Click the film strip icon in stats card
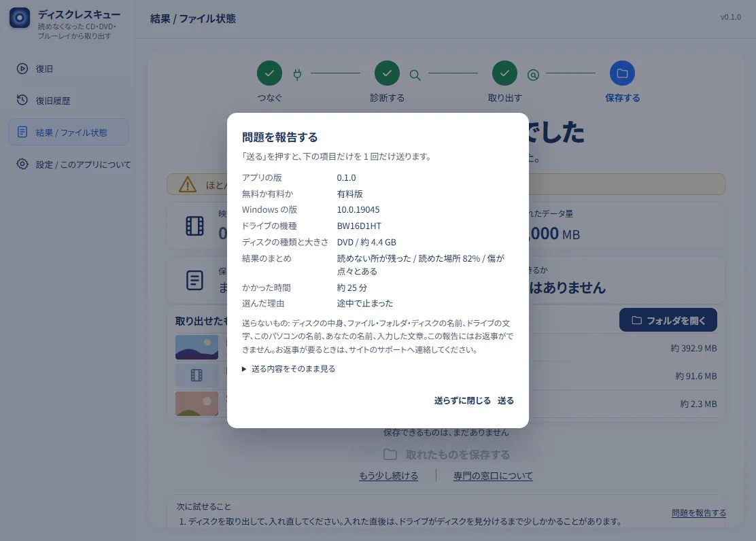Image resolution: width=756 pixels, height=541 pixels. point(195,226)
